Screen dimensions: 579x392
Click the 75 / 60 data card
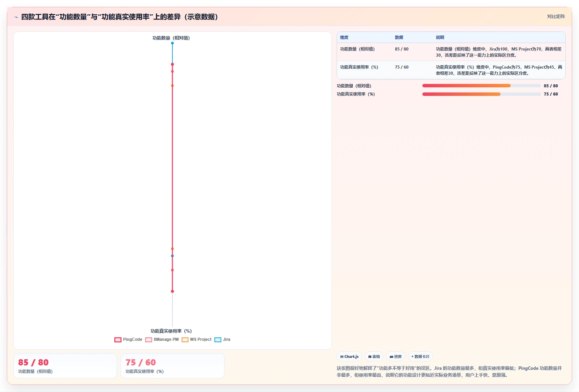172,366
